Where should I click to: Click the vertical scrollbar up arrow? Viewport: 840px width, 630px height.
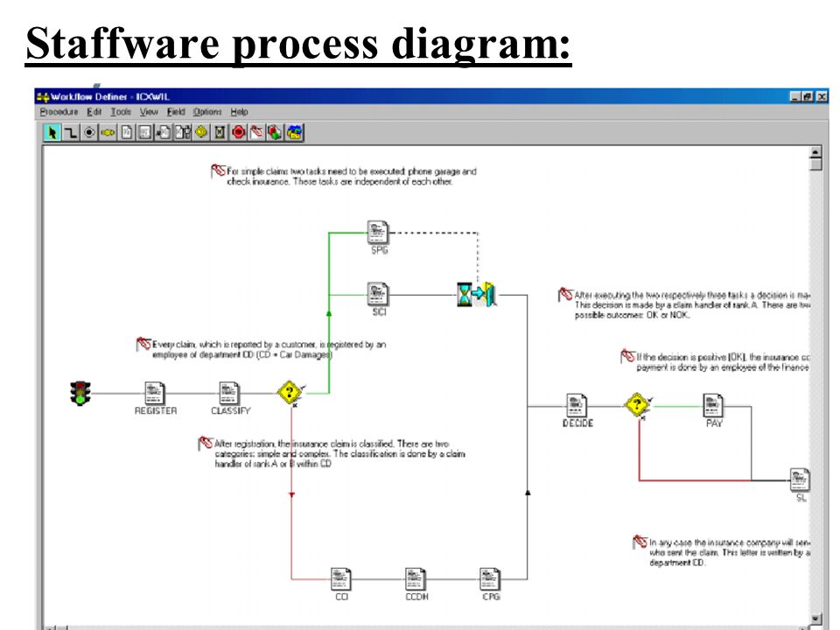pos(815,152)
